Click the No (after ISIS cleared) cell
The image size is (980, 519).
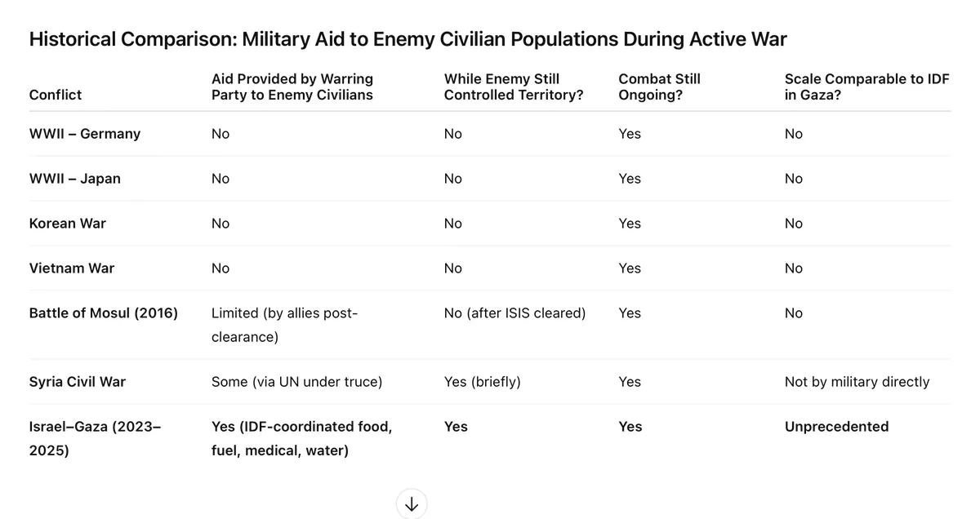pyautogui.click(x=514, y=313)
